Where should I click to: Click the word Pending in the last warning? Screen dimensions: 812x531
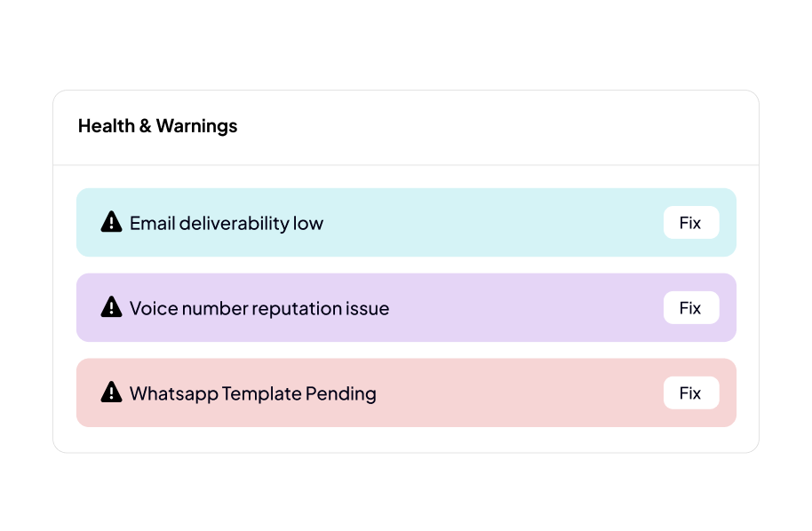(341, 393)
